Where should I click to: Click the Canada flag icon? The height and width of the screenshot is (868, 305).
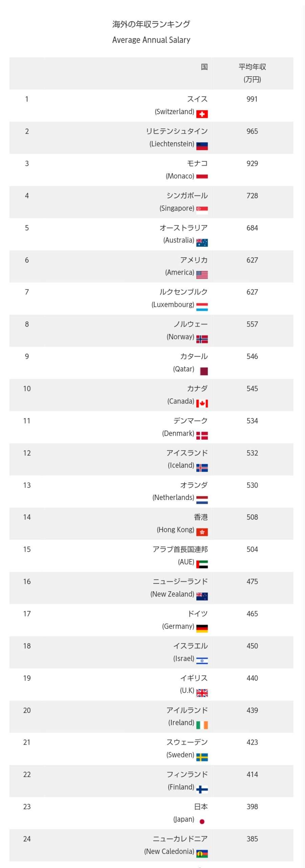202,403
